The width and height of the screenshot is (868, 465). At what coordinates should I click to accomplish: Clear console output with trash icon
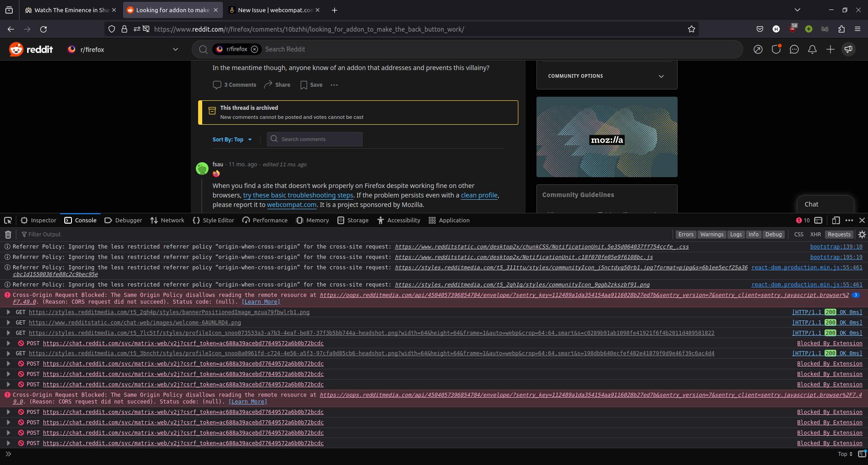(x=8, y=234)
